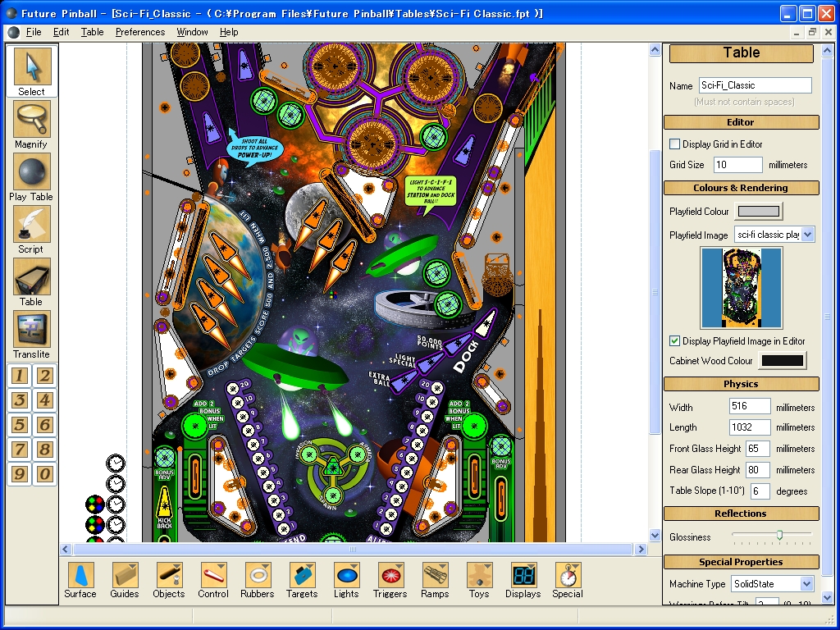This screenshot has width=840, height=630.
Task: Open the Displays objects menu
Action: 523,580
